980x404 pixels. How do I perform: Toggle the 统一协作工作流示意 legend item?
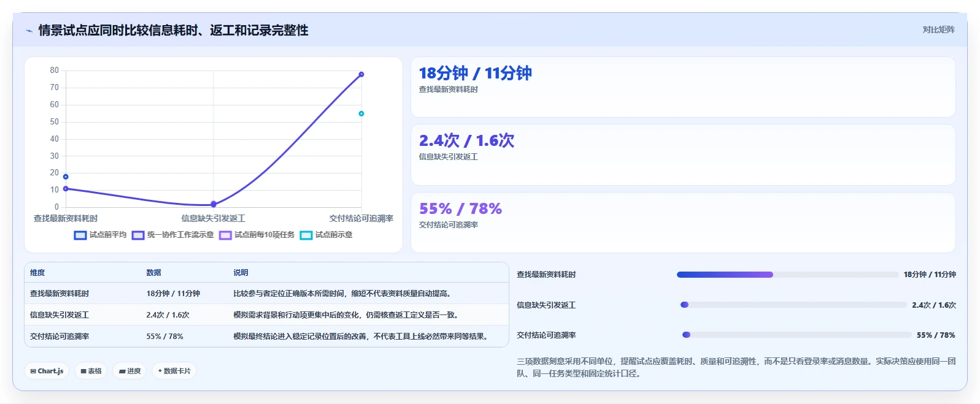tap(173, 235)
